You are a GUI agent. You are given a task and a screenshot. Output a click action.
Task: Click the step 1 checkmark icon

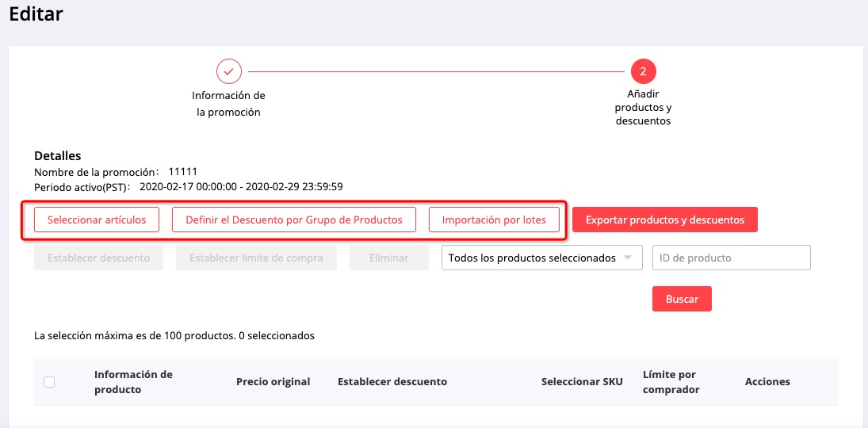click(x=228, y=71)
